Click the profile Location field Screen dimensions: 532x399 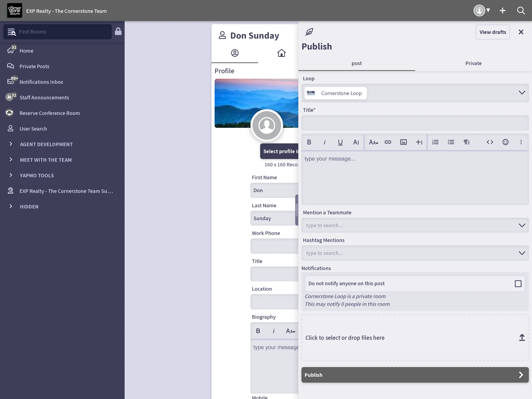point(274,302)
